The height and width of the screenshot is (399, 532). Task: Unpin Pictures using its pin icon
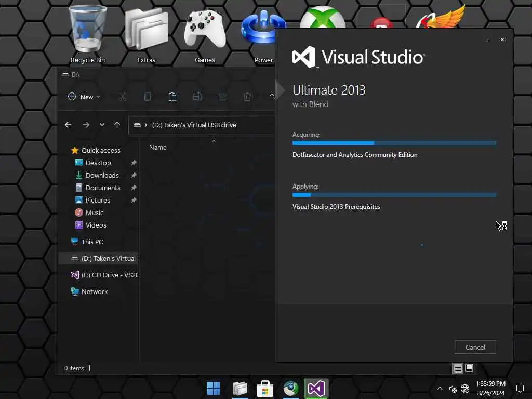(134, 200)
